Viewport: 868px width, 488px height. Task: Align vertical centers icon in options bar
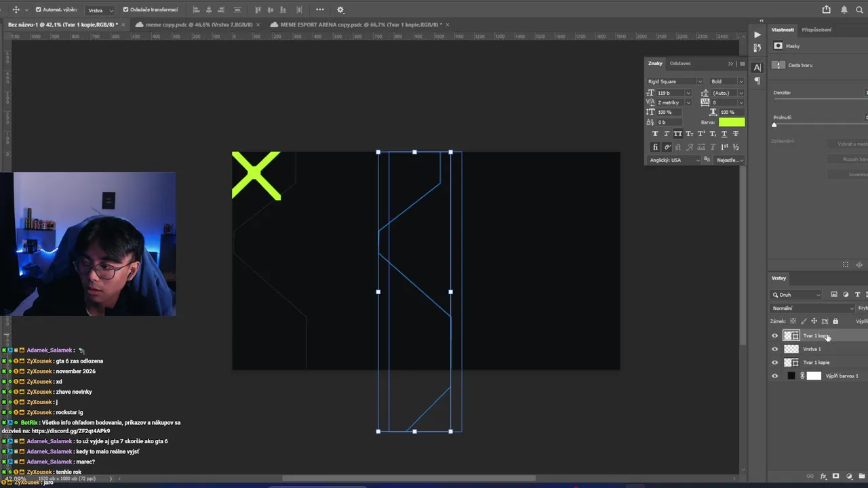(271, 9)
